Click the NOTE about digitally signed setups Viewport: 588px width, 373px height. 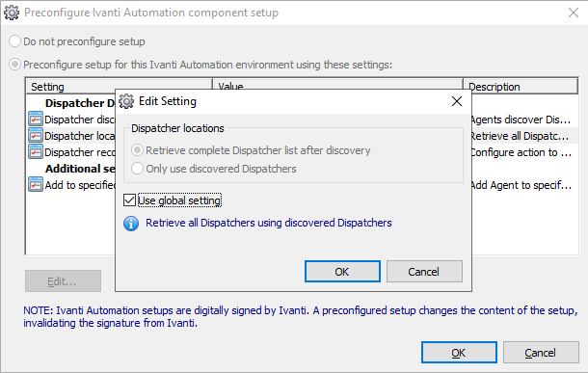coord(300,317)
